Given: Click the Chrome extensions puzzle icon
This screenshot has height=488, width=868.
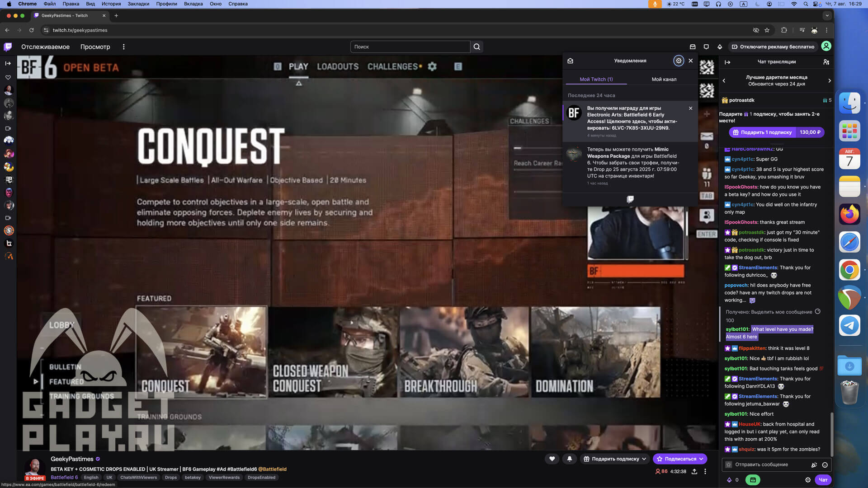Looking at the screenshot, I should [x=784, y=30].
